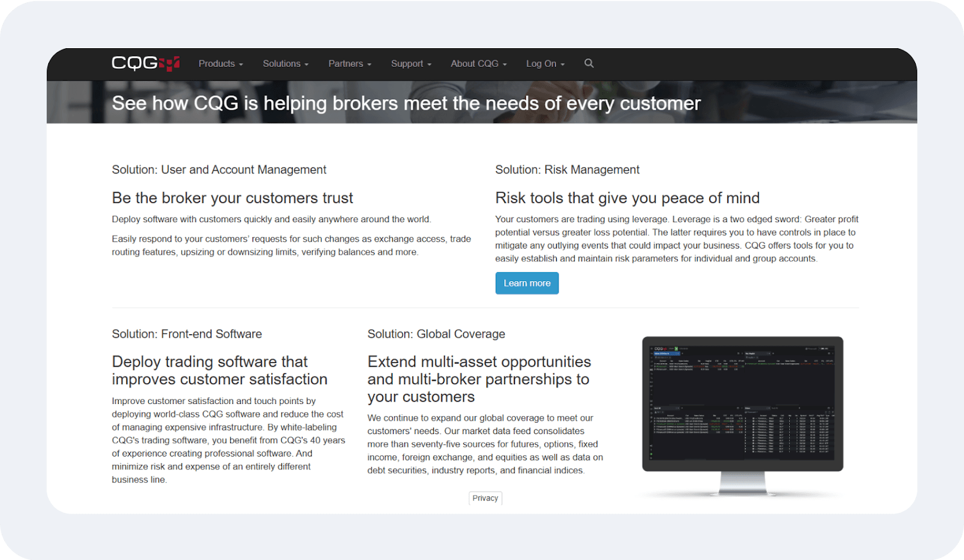
Task: Click the 'We continue to expand our global coverage' paragraph
Action: (x=486, y=444)
